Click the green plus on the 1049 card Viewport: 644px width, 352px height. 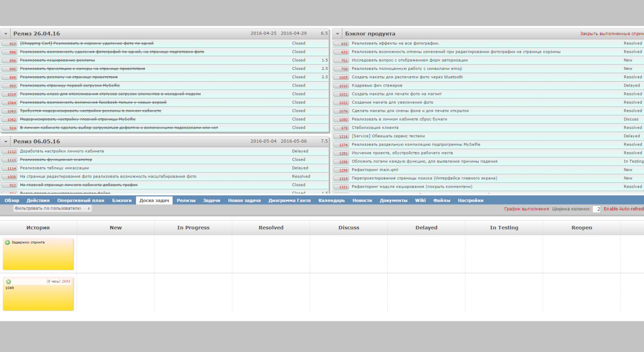[x=8, y=282]
